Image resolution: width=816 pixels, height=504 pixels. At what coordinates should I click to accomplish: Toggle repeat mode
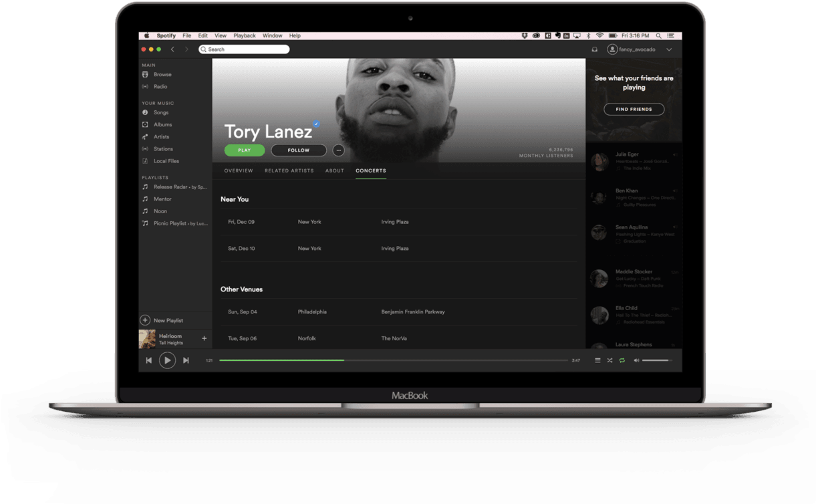622,360
